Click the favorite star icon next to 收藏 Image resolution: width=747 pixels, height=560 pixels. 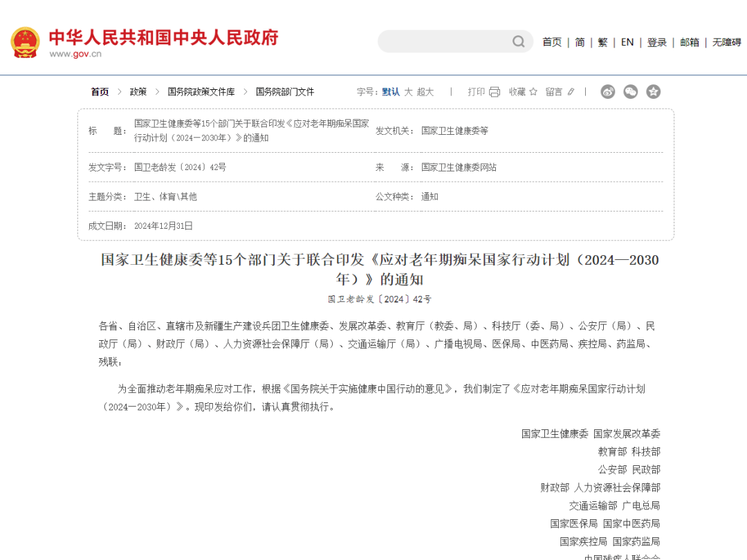(x=533, y=91)
